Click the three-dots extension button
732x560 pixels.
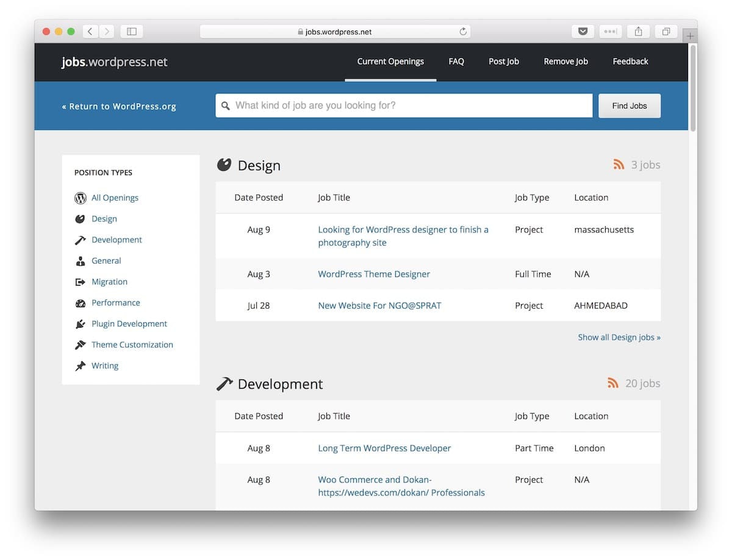tap(610, 31)
